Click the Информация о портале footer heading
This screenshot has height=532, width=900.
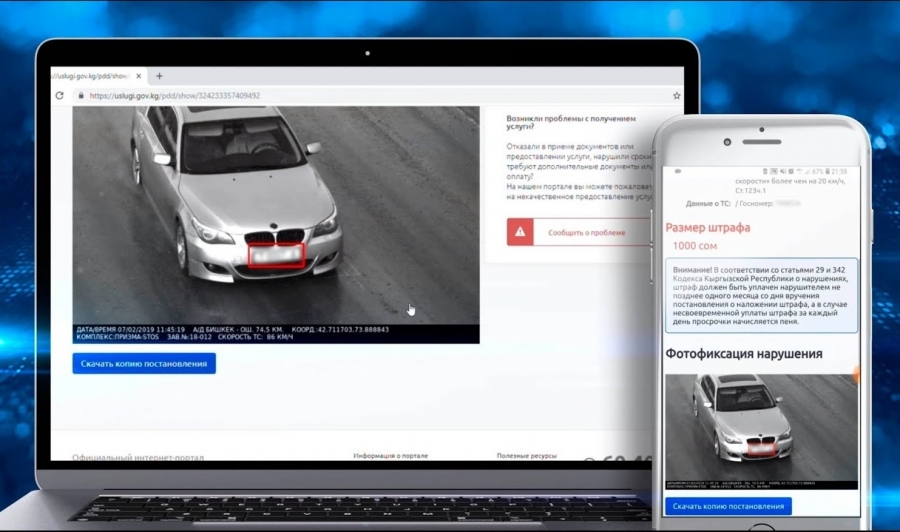click(x=391, y=456)
